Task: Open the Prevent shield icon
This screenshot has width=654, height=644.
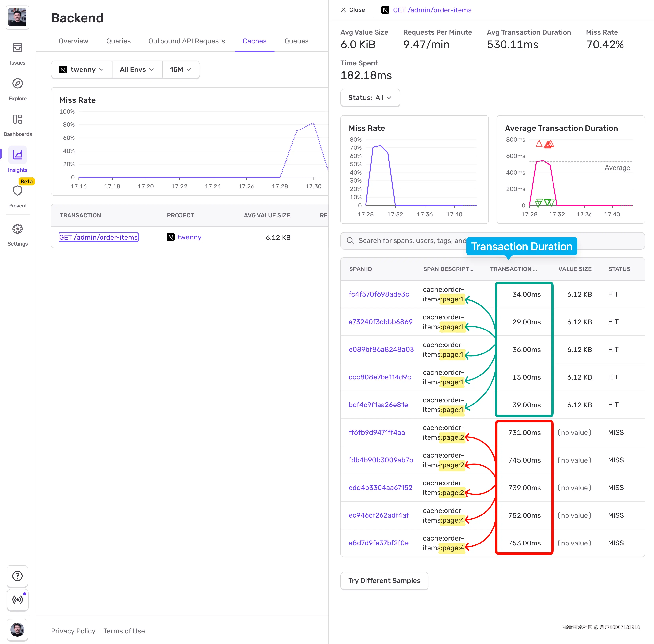Action: tap(18, 191)
